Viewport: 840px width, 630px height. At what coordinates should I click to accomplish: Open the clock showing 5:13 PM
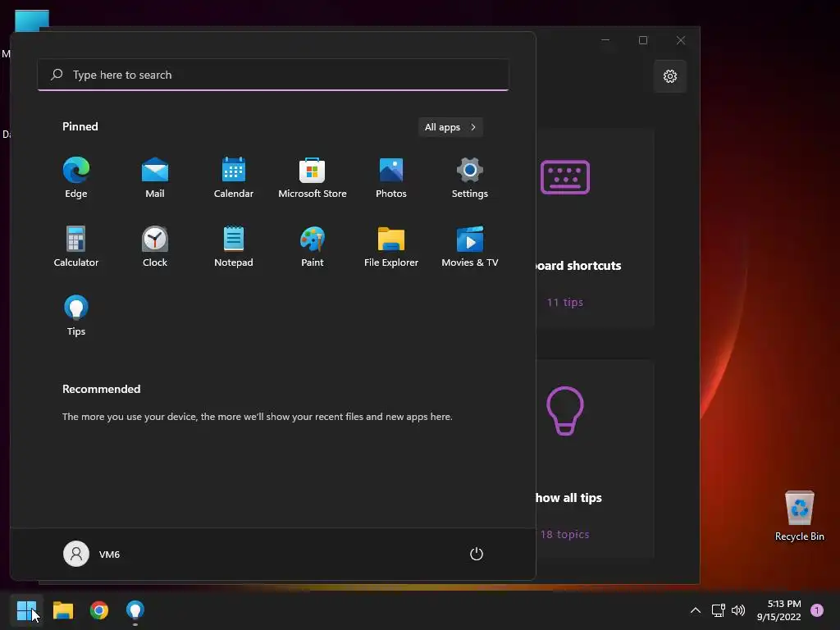[x=779, y=610]
